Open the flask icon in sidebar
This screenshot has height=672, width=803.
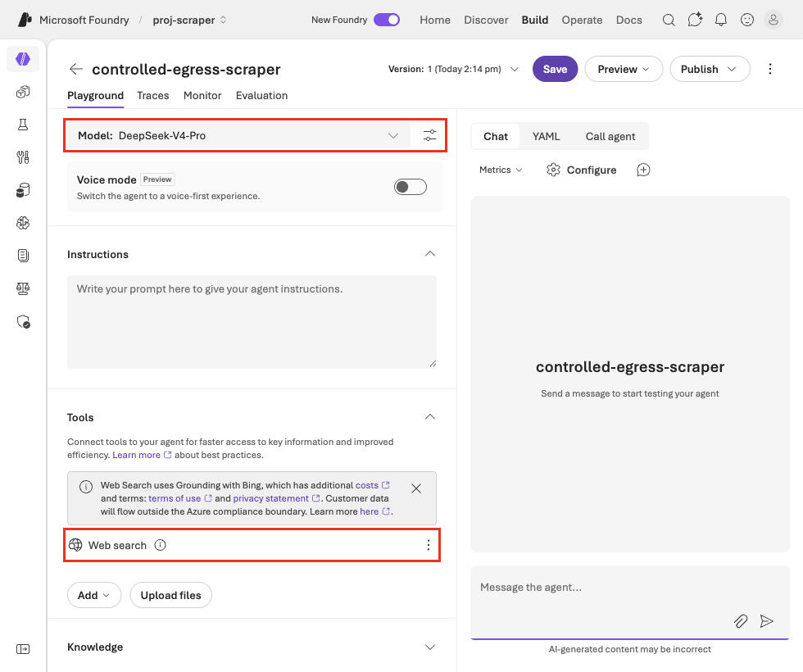point(23,125)
